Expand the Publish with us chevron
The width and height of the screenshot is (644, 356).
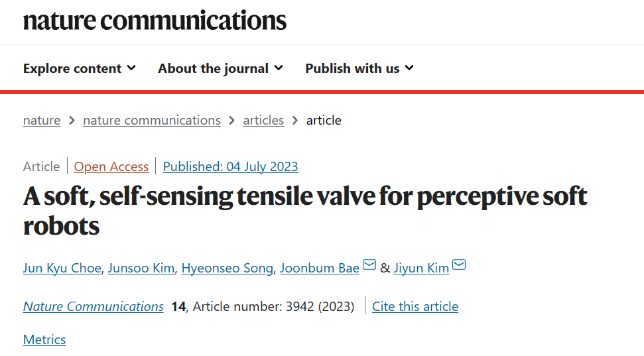pyautogui.click(x=409, y=68)
